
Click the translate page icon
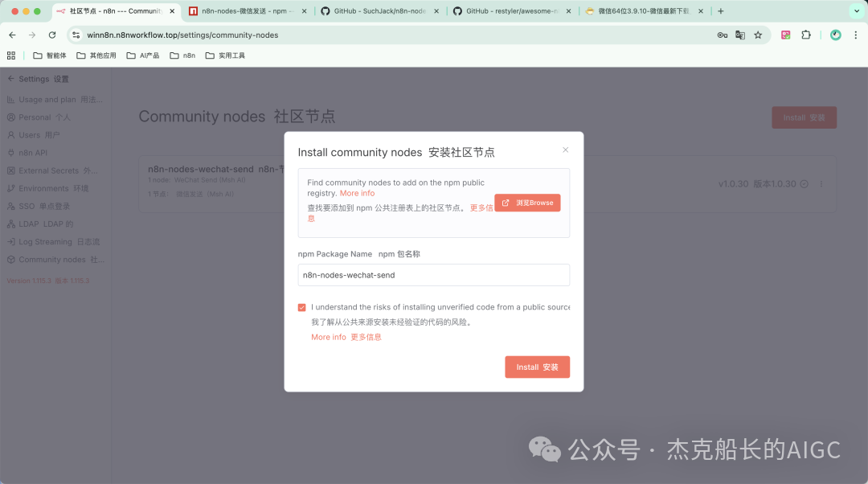pyautogui.click(x=740, y=35)
